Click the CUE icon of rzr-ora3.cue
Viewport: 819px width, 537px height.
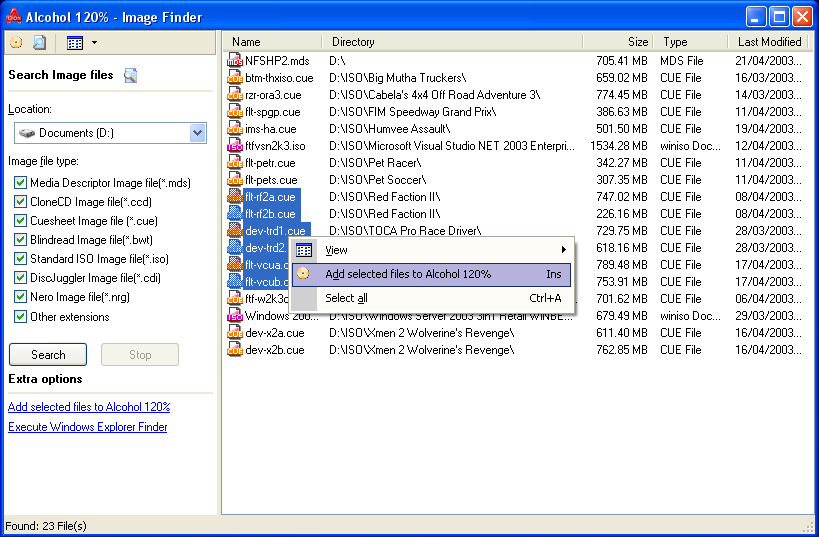(235, 95)
